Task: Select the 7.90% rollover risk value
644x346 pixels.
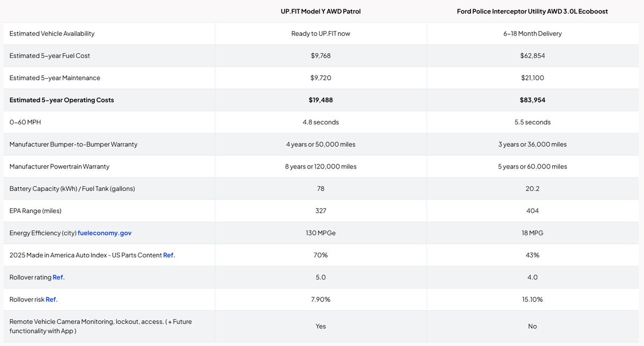Action: [321, 299]
